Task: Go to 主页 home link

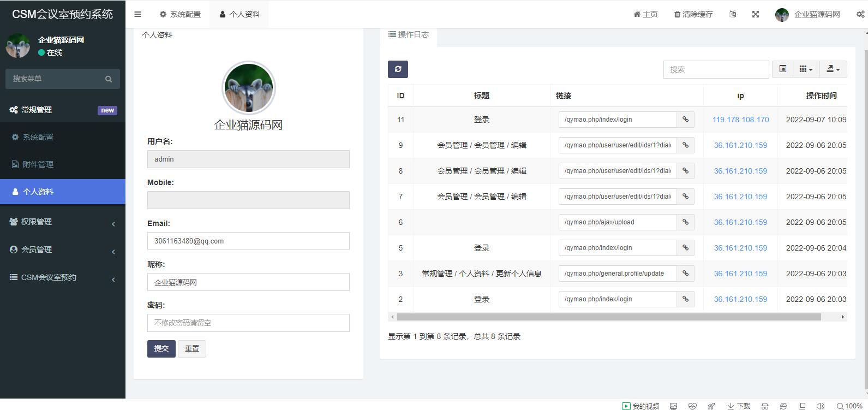Action: point(645,14)
